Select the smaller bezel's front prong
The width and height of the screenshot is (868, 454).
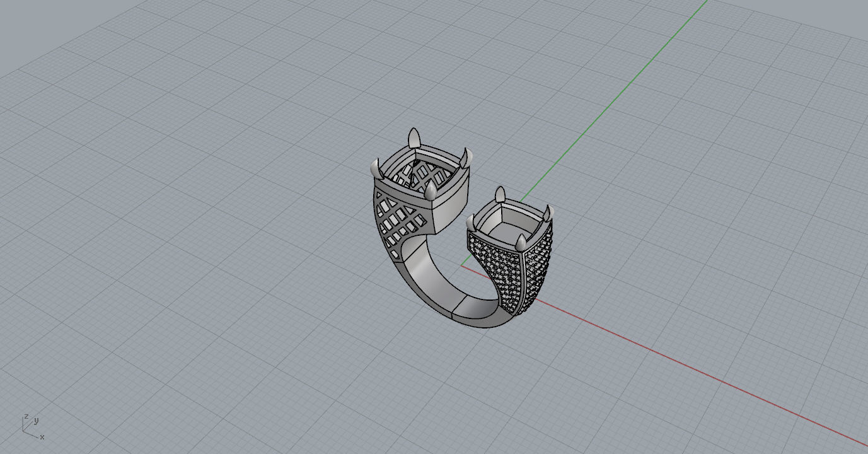(521, 242)
